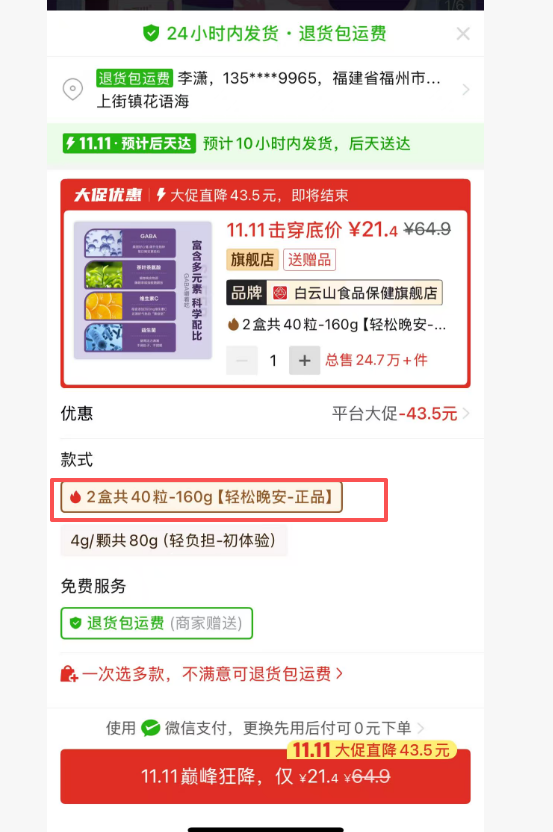
Task: Tap the 白云山 brand logo icon
Action: (280, 293)
